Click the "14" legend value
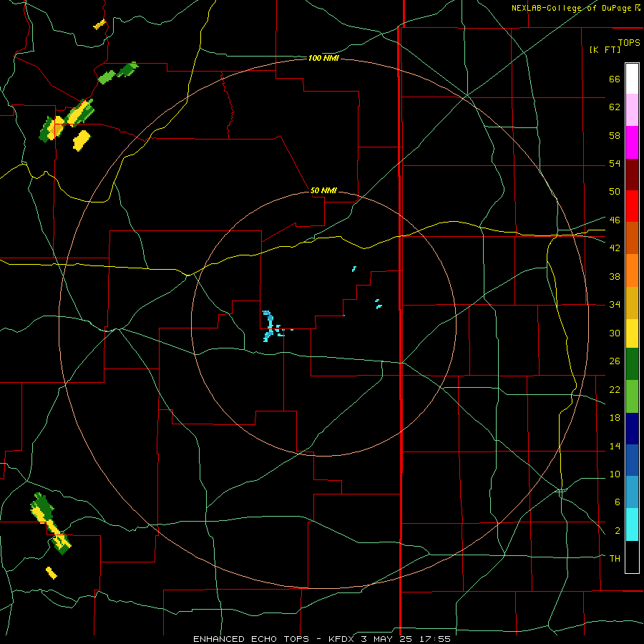 tap(615, 446)
